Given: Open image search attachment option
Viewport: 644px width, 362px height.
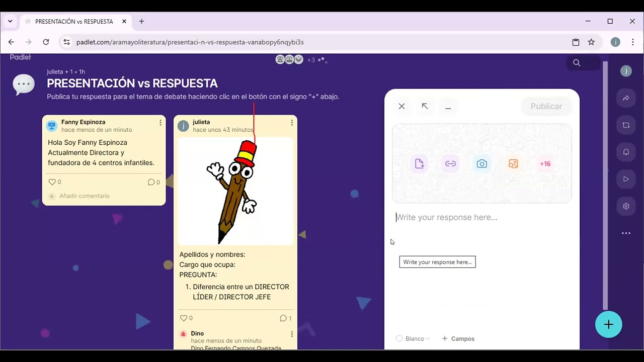Looking at the screenshot, I should click(x=513, y=164).
